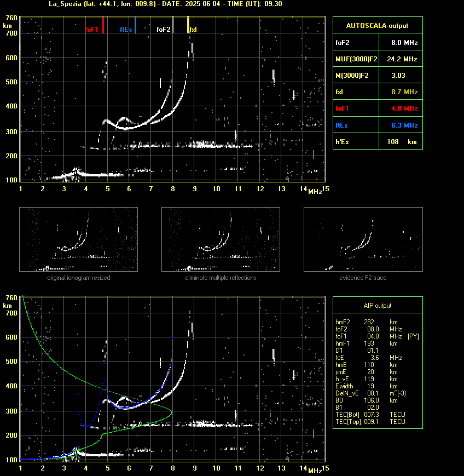The width and height of the screenshot is (464, 476).
Task: Select the M(3000)F2 label
Action: tap(352, 76)
